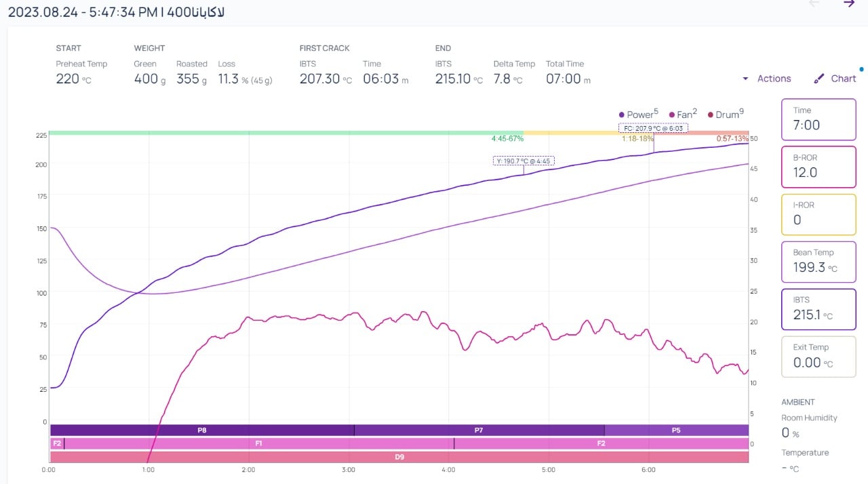This screenshot has width=868, height=484.
Task: Click the yellowing Y marker label
Action: coord(524,161)
